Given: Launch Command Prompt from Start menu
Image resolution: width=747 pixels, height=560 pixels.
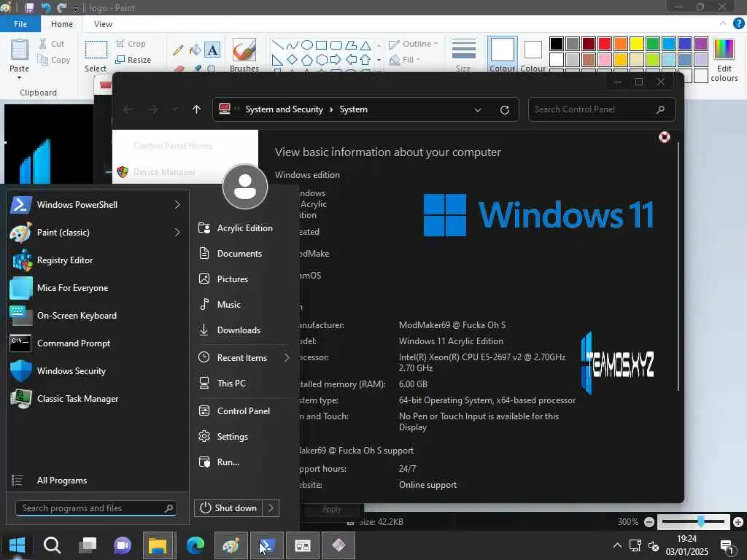Looking at the screenshot, I should click(98, 343).
